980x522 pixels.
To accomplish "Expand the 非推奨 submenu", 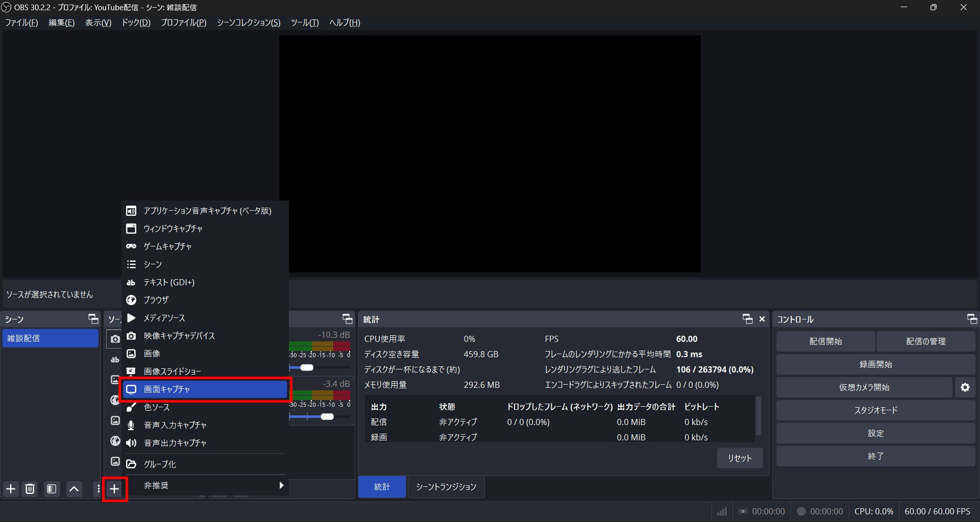I will 205,485.
